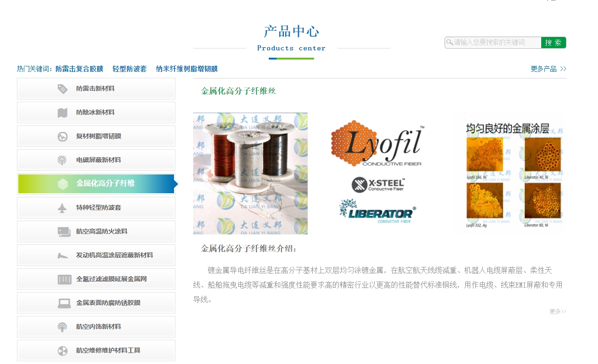Click the 更多产品 link

tap(548, 69)
